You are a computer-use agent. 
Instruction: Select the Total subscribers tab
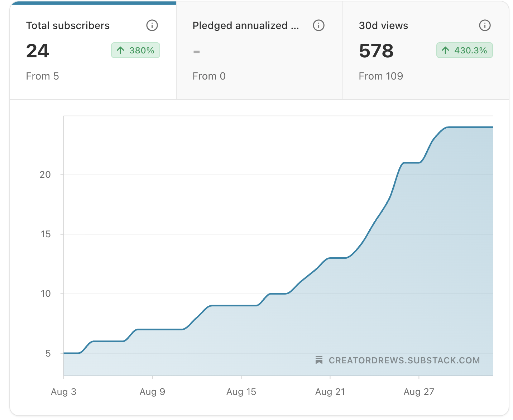93,51
